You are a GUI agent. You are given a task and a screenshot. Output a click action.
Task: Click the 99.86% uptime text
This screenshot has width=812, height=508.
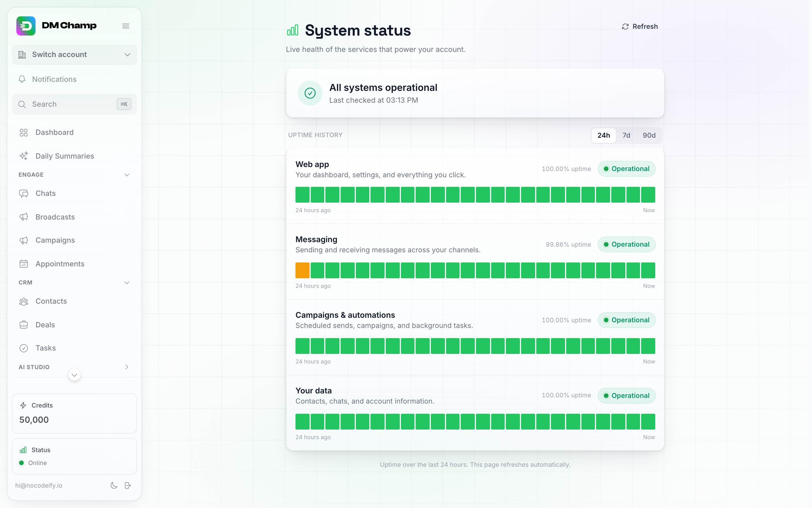point(568,244)
